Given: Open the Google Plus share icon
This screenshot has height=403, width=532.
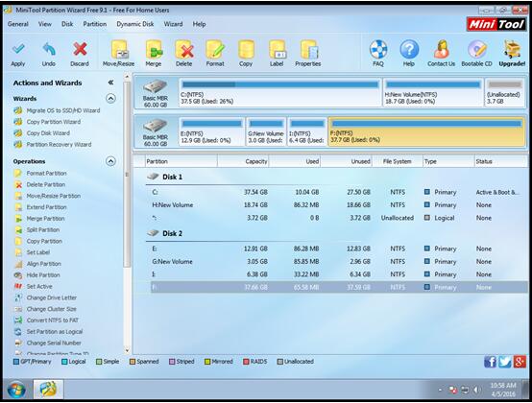Looking at the screenshot, I should pos(520,362).
